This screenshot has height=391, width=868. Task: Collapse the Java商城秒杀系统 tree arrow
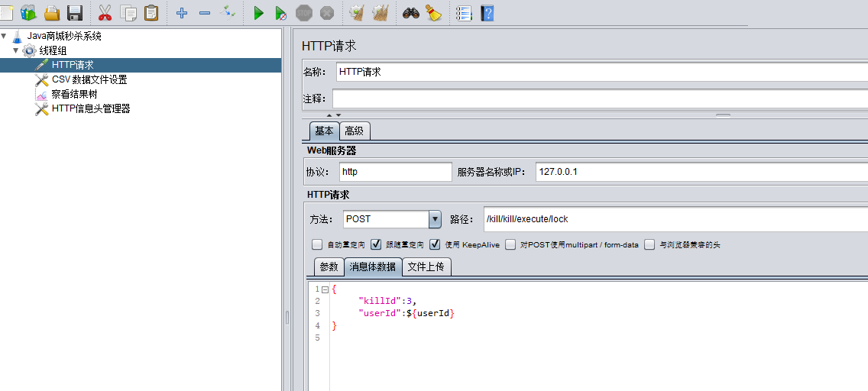pyautogui.click(x=4, y=37)
